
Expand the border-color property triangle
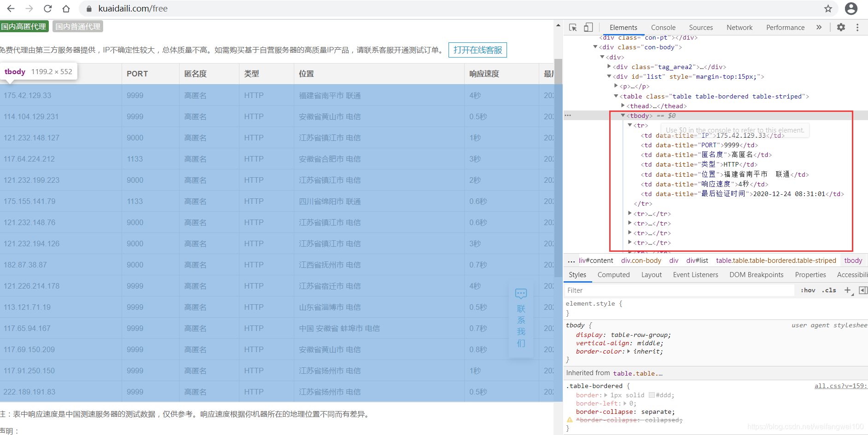629,351
